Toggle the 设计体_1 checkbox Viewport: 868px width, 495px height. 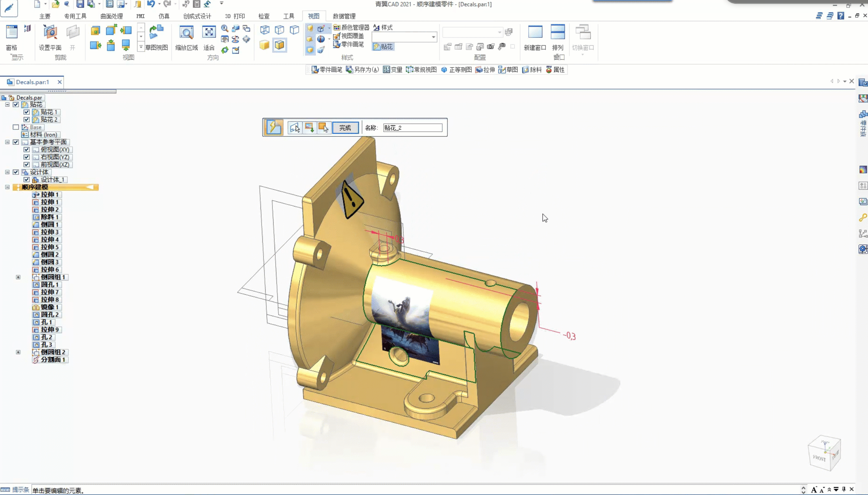(27, 180)
